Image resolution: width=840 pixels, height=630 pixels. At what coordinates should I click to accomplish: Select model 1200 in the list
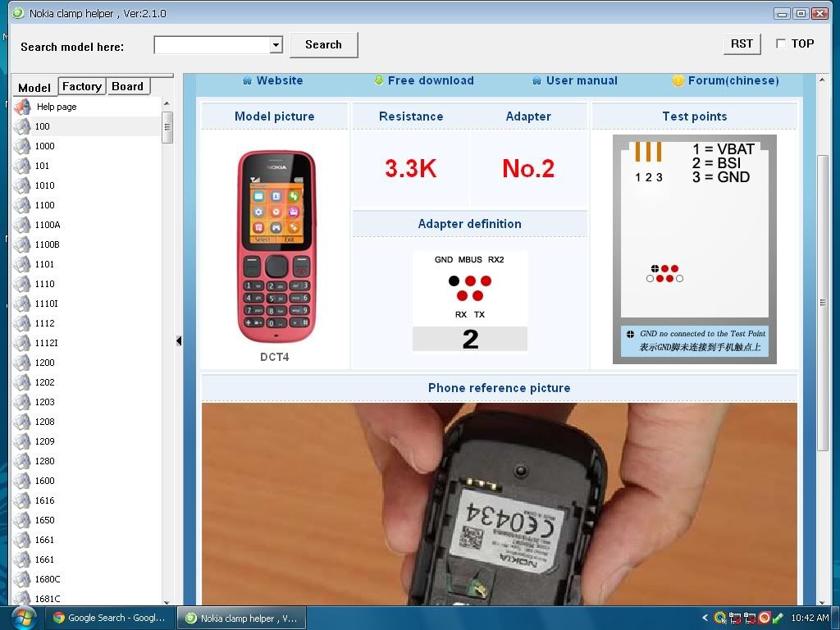(45, 363)
